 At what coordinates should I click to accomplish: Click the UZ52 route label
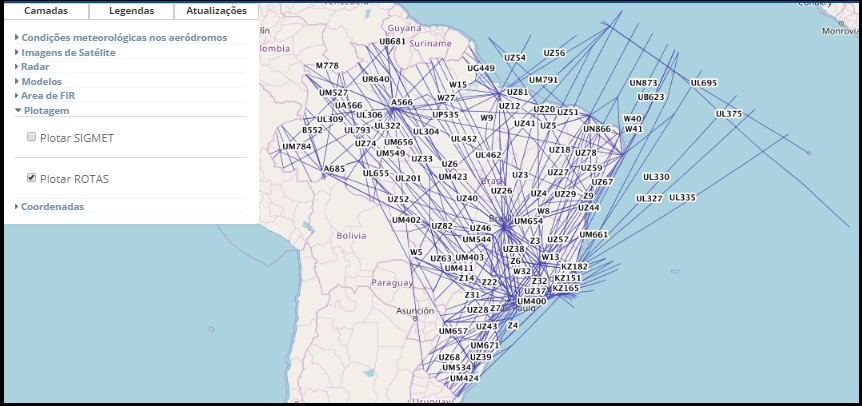pos(399,199)
